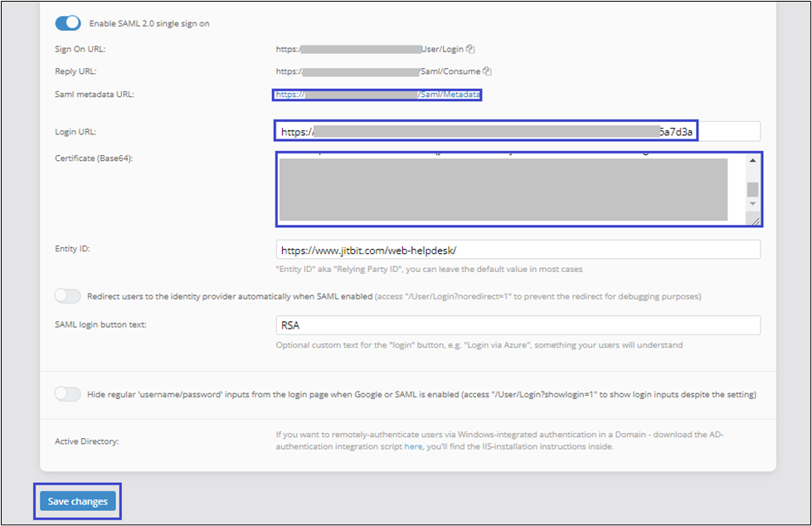
Task: Click the certificate box scroll down arrow
Action: 752,203
